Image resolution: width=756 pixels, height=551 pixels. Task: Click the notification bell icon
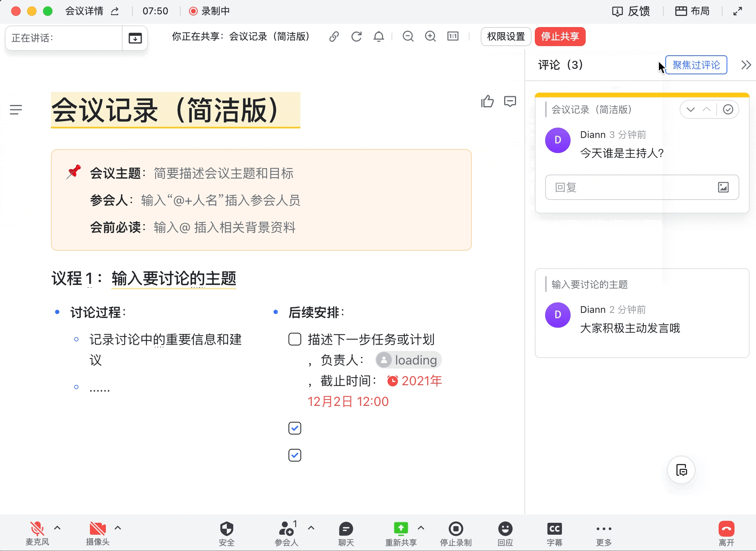click(x=379, y=37)
